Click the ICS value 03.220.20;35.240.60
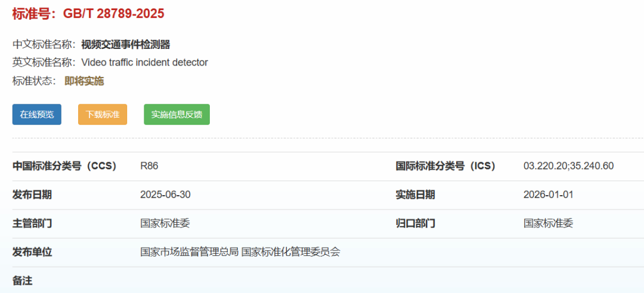Screen dimensions: 644x293 pos(568,166)
